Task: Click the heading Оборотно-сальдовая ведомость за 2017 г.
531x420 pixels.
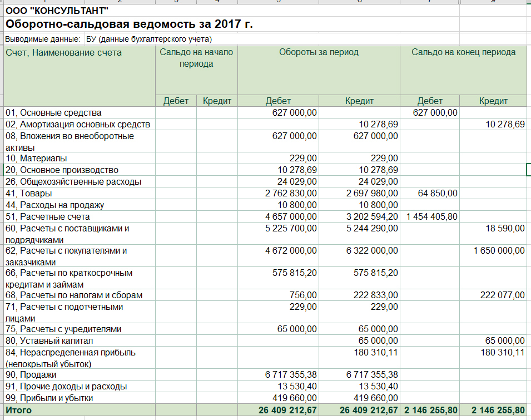Action: pyautogui.click(x=130, y=24)
